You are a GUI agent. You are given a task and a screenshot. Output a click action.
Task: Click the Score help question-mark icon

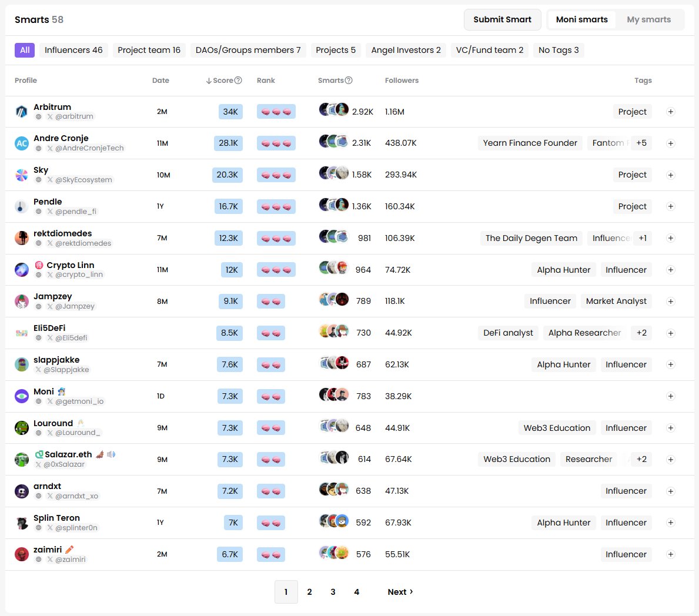(x=238, y=80)
